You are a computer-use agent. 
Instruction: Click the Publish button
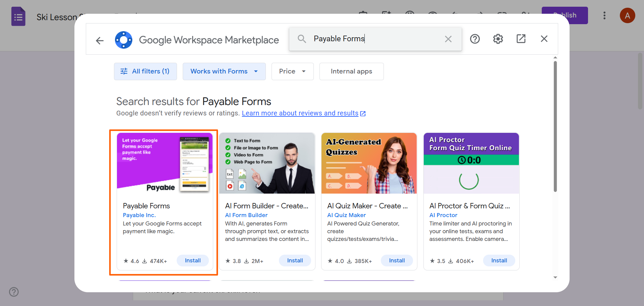565,15
